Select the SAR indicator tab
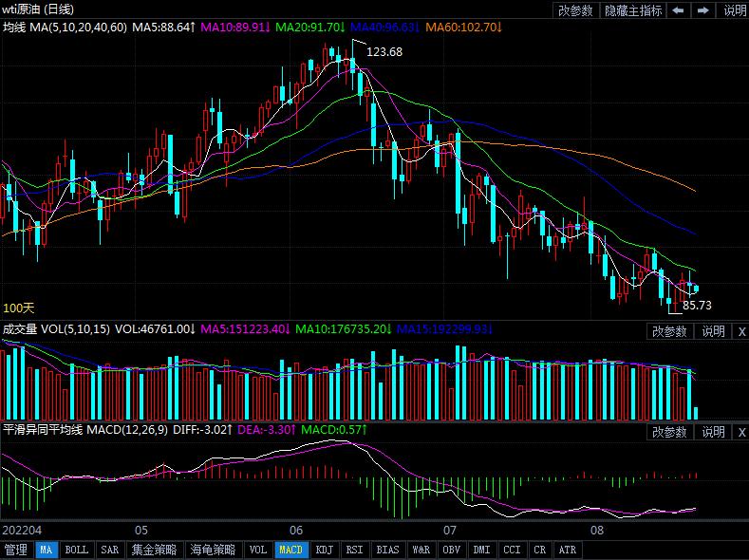The image size is (749, 560). pos(109,550)
